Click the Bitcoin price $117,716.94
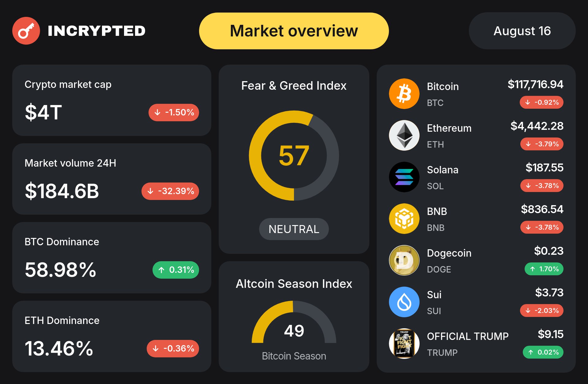The image size is (588, 384). pyautogui.click(x=535, y=84)
